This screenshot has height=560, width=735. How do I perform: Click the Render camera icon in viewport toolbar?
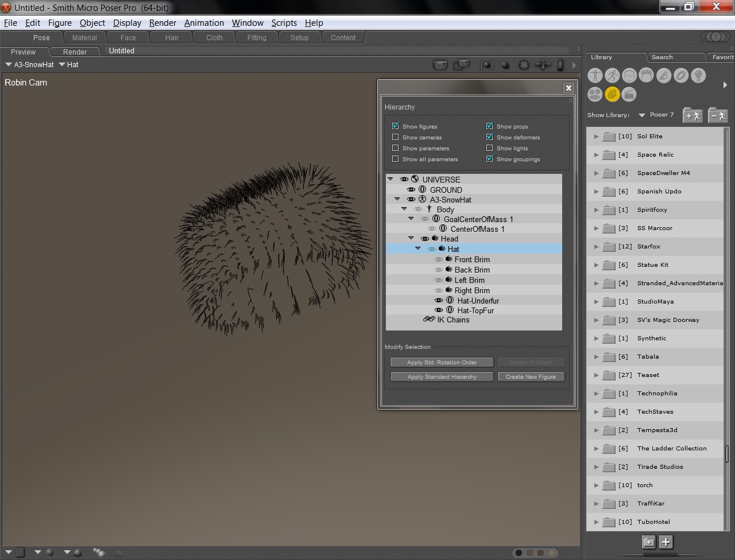coord(440,65)
